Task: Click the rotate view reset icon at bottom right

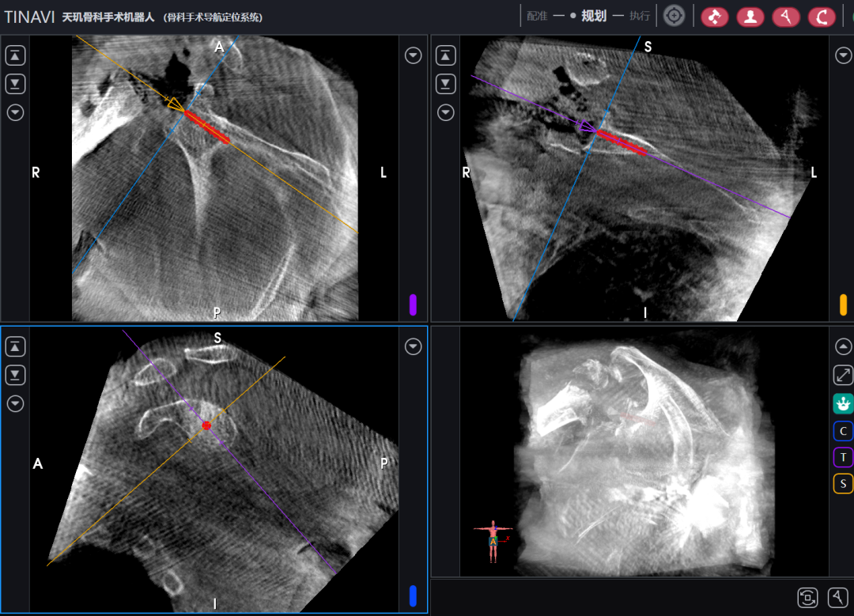Action: point(807,597)
